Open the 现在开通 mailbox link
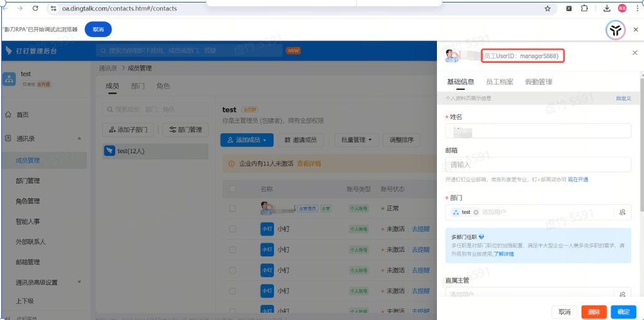644x320 pixels. point(579,180)
